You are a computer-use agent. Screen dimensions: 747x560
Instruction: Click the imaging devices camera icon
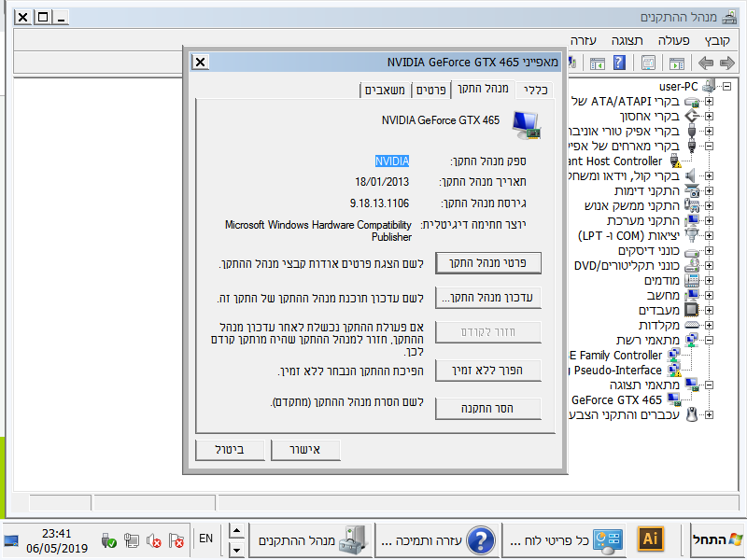(x=692, y=190)
